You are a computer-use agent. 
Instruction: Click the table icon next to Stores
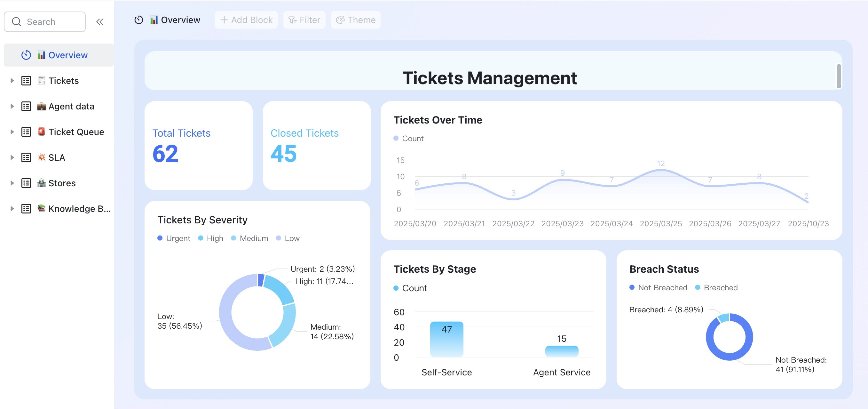[26, 183]
